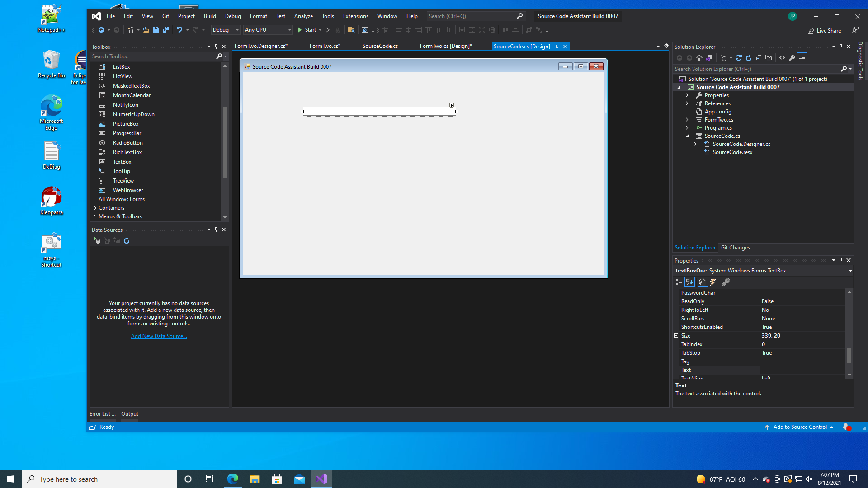Click the Undo toolbar icon
The width and height of the screenshot is (868, 488).
click(x=180, y=30)
